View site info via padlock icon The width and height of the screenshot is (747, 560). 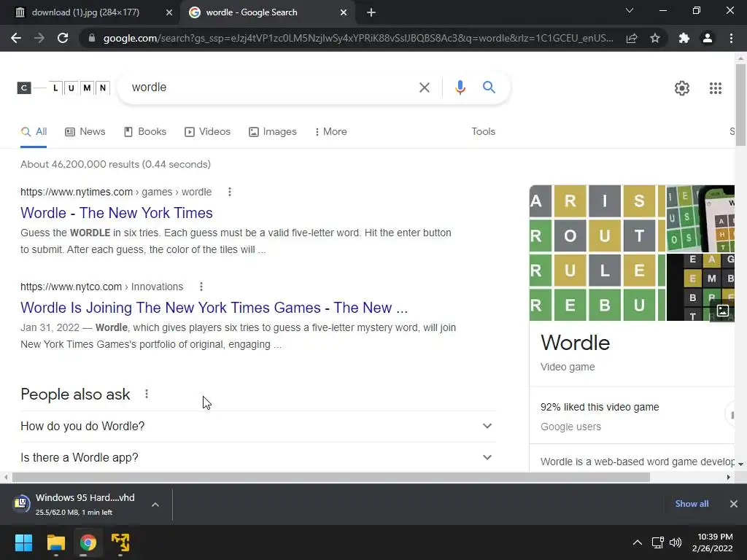(x=92, y=38)
